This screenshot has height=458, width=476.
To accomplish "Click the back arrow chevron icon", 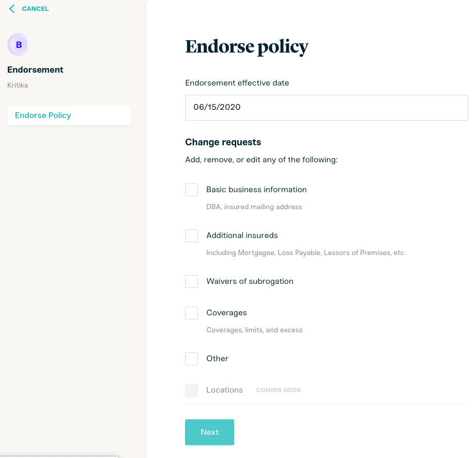I will pyautogui.click(x=12, y=9).
